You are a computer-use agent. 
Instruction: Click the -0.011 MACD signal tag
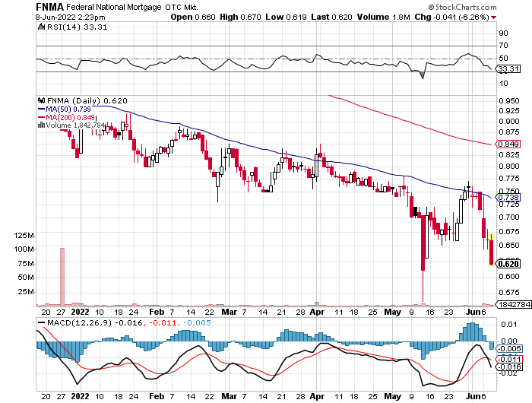tap(508, 359)
